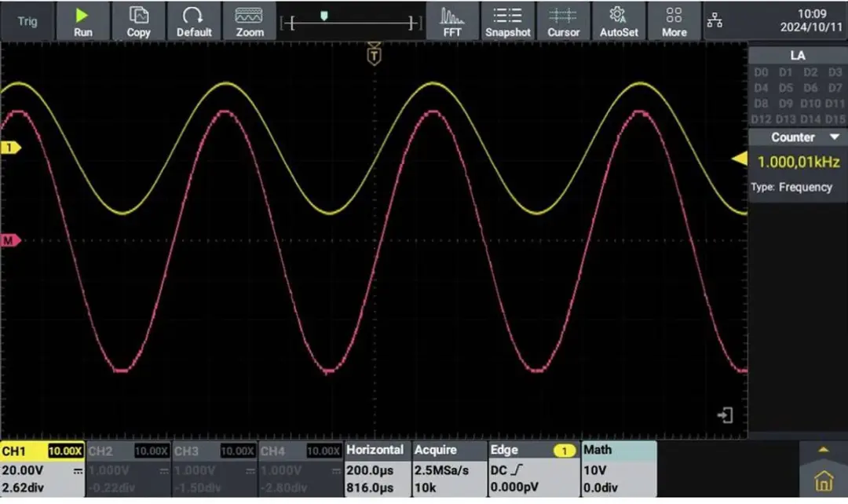Image resolution: width=848 pixels, height=504 pixels.
Task: Select the D0 digital channel
Action: coord(761,72)
